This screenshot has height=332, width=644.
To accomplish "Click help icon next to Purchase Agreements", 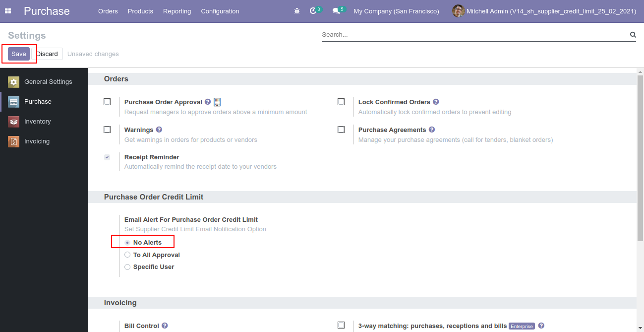I will pyautogui.click(x=432, y=130).
